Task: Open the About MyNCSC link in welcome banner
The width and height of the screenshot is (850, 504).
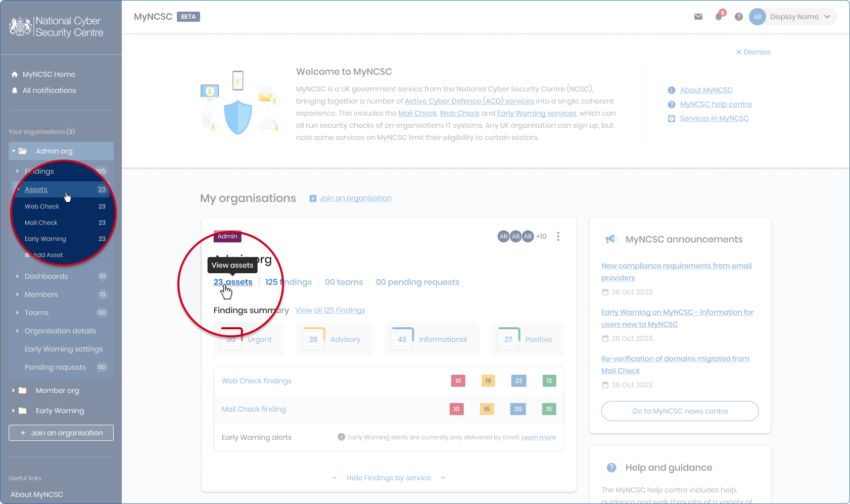Action: tap(706, 90)
